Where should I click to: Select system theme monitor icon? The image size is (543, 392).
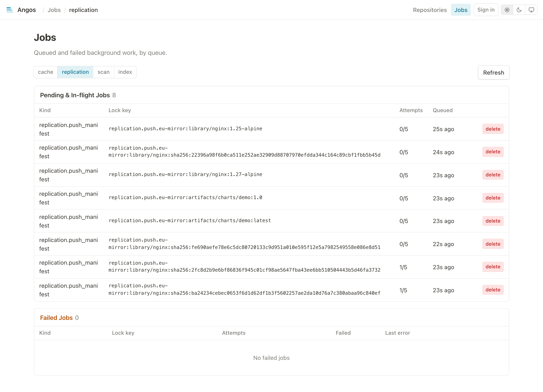(531, 10)
